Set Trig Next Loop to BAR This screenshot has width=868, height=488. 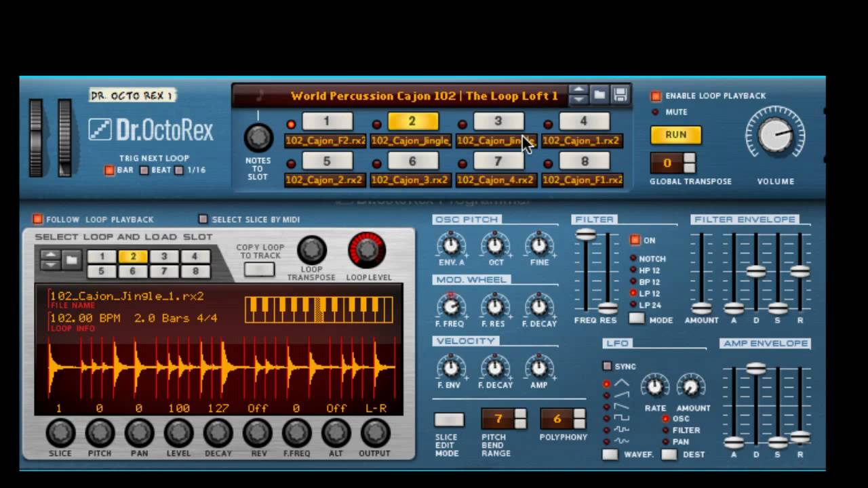[x=108, y=170]
